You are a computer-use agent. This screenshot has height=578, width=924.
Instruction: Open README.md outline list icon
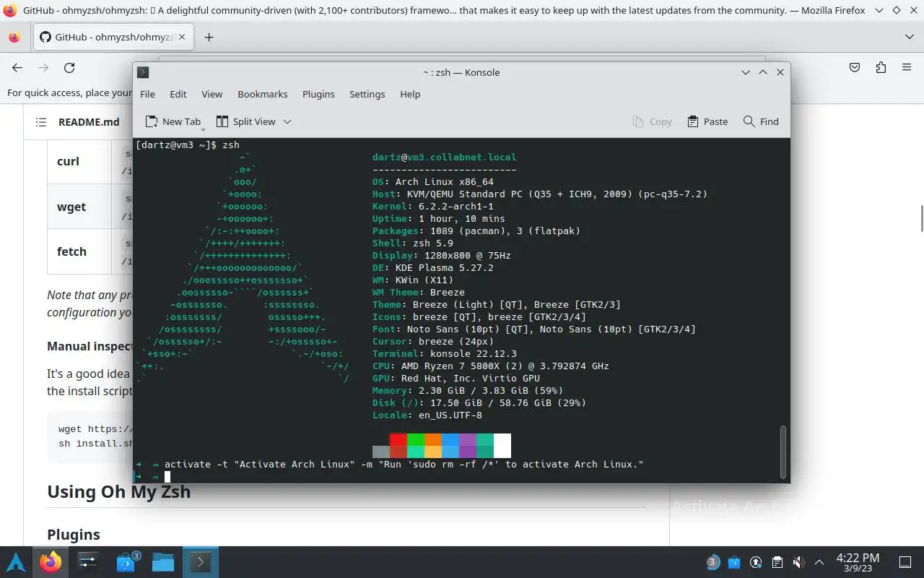tap(41, 122)
